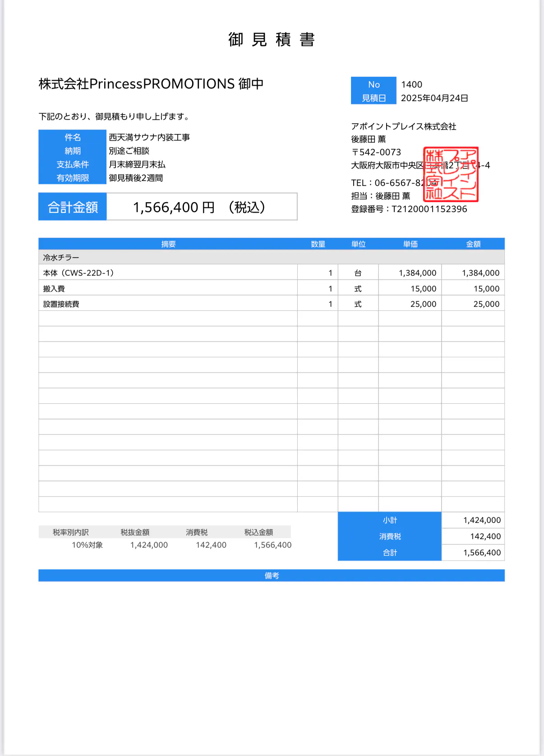Click the estimate date 2025年04月24日

coord(434,98)
